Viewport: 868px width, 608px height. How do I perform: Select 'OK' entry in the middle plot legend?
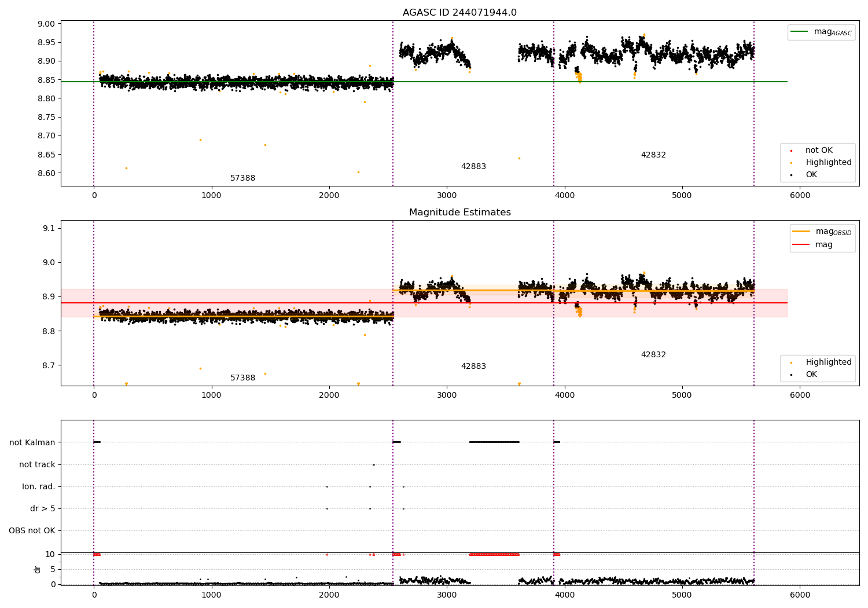pyautogui.click(x=811, y=375)
